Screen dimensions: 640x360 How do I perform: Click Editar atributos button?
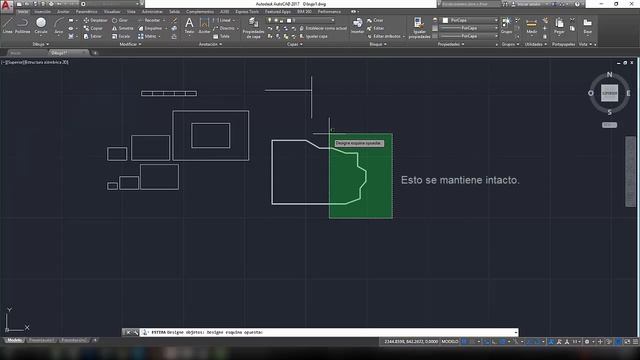coord(386,36)
